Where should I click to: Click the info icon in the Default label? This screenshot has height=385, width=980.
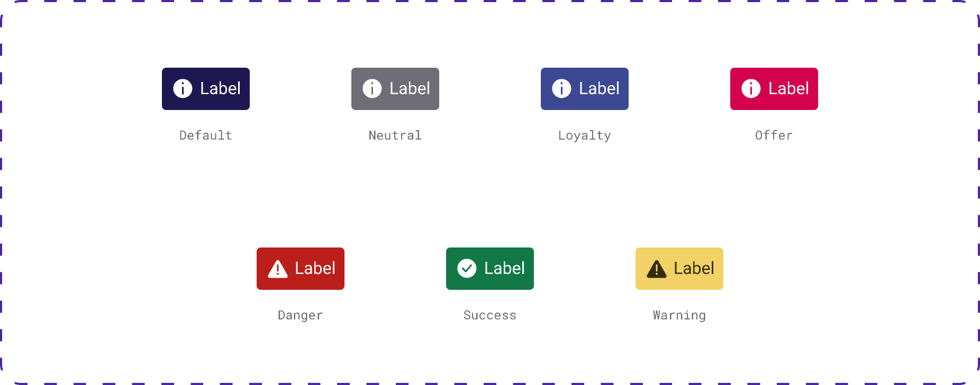click(183, 89)
